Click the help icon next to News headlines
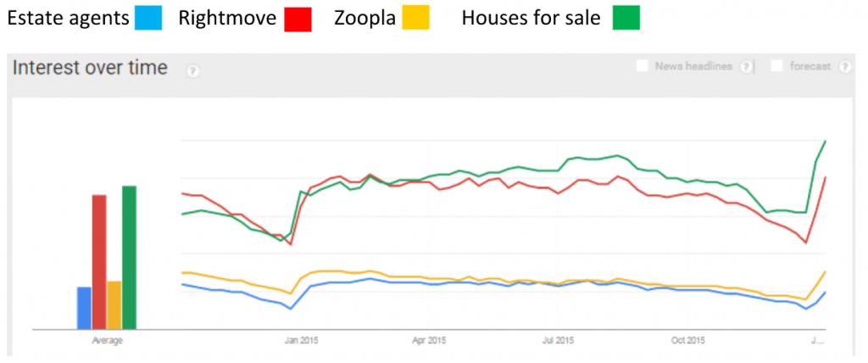 746,66
